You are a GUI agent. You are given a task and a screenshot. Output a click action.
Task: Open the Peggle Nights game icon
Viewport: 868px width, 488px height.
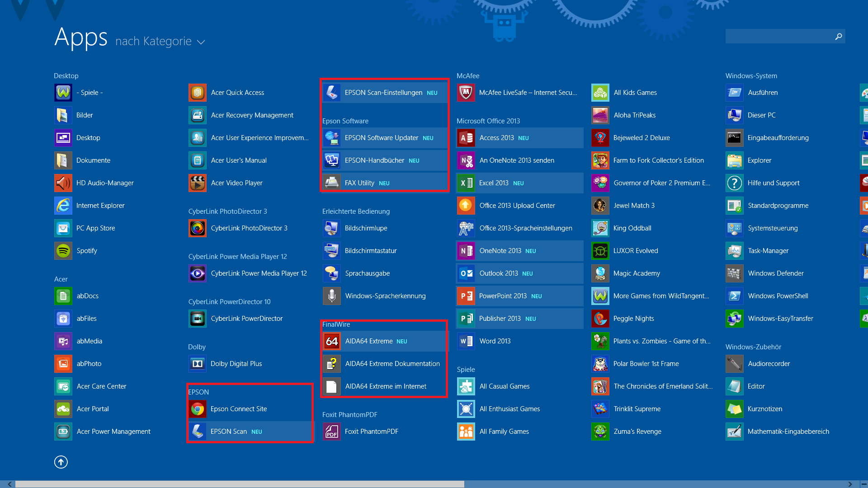[600, 319]
